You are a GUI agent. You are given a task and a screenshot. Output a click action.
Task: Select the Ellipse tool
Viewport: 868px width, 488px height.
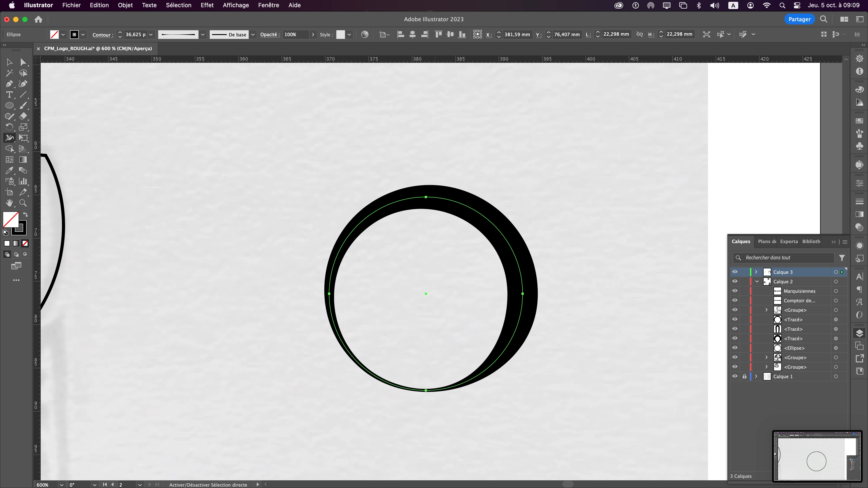(9, 106)
